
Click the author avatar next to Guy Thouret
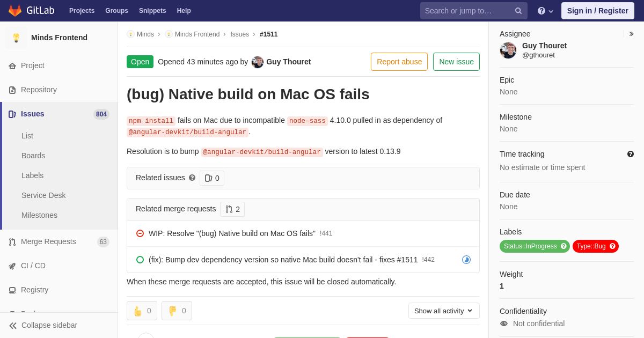258,62
